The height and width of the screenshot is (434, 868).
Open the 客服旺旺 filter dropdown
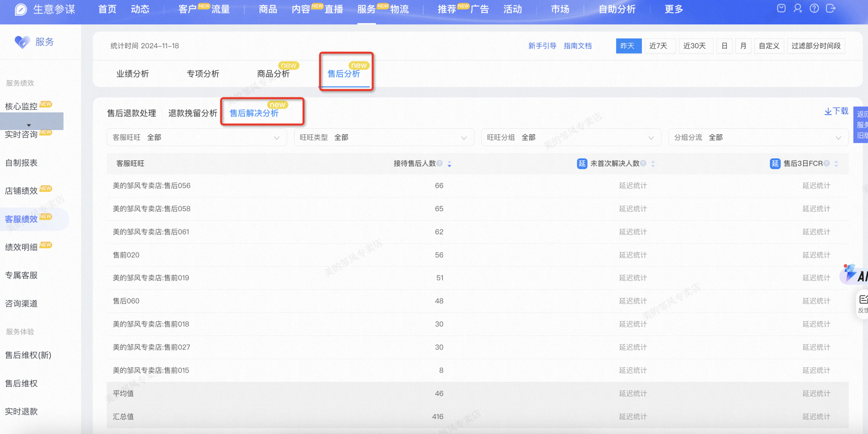click(196, 138)
